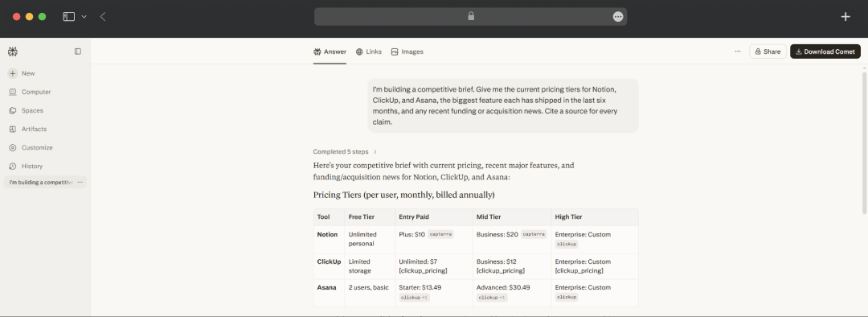Click the browser address bar
Viewport: 868px width, 317px height.
coord(470,17)
